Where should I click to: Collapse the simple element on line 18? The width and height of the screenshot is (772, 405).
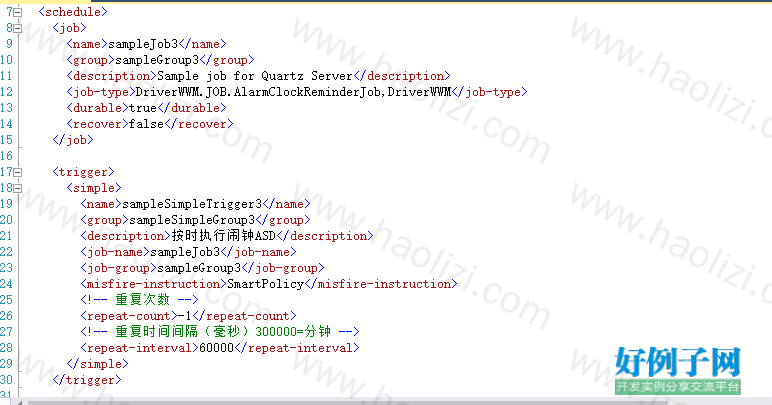[x=18, y=188]
